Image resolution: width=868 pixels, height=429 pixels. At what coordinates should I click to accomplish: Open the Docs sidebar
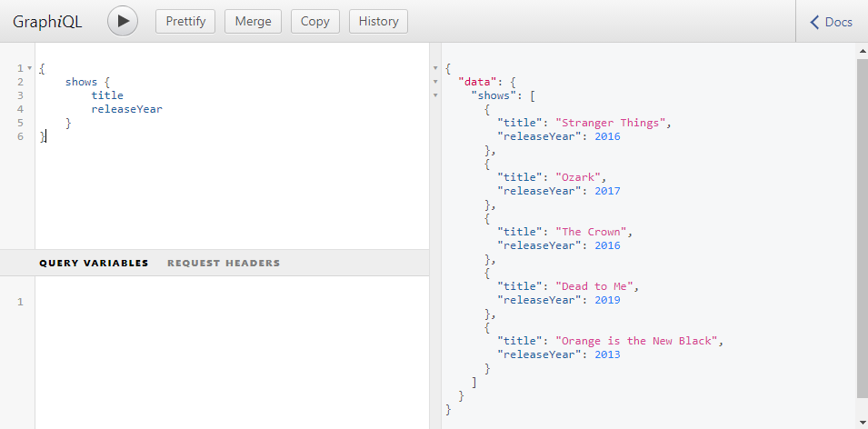832,22
